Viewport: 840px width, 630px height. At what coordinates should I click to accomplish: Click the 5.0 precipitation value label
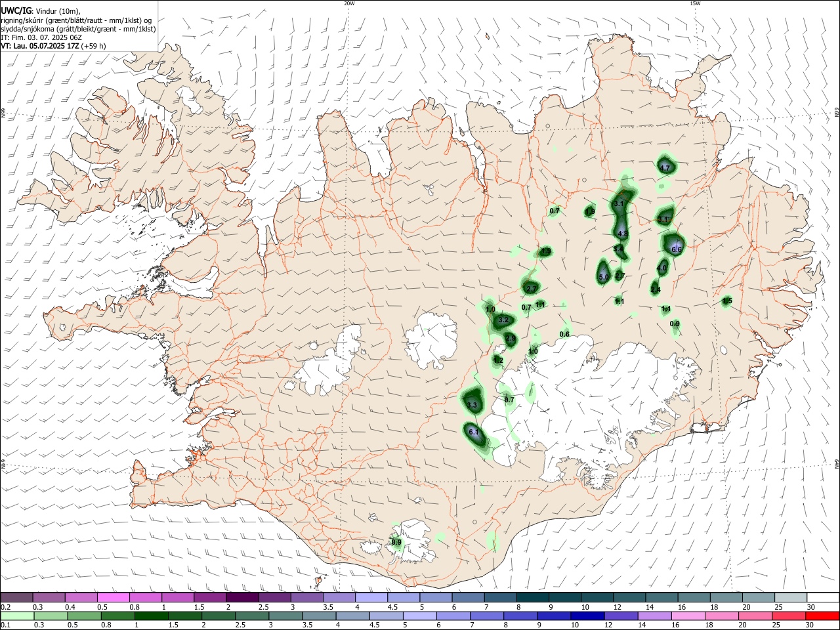tap(604, 277)
